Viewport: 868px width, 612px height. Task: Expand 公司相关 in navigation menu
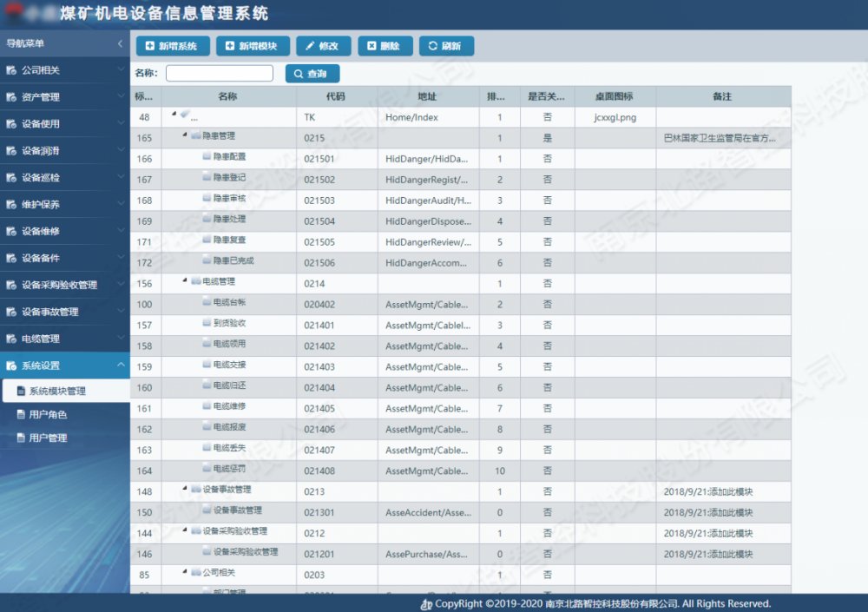coord(65,70)
